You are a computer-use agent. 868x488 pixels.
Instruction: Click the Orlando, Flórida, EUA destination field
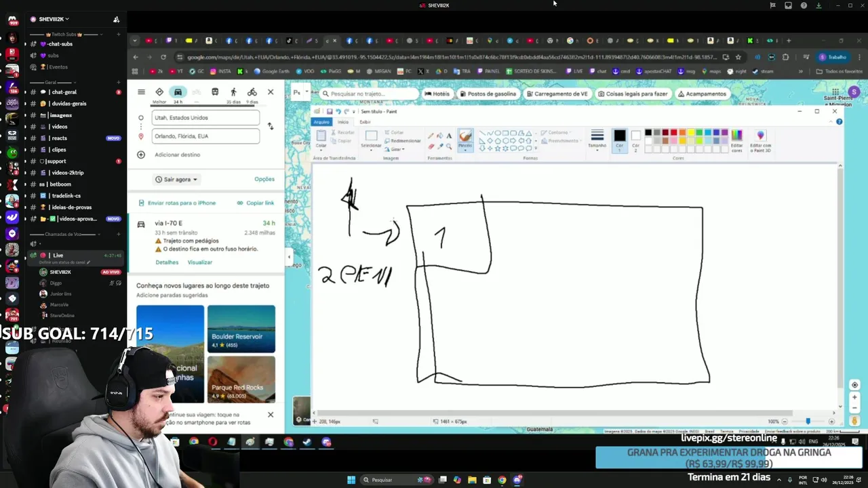[x=205, y=136]
